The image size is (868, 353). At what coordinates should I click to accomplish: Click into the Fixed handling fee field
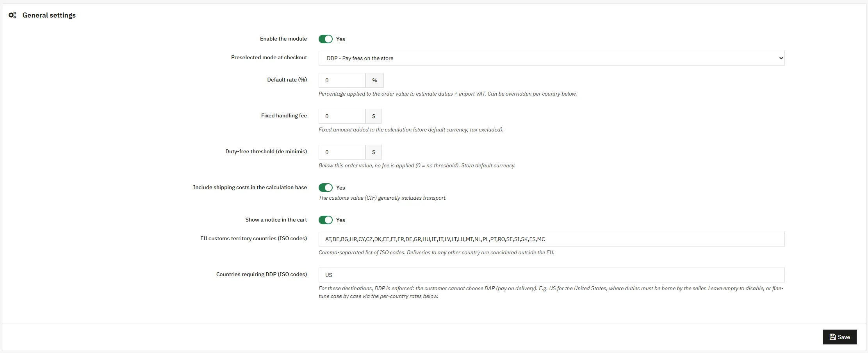[x=342, y=116]
